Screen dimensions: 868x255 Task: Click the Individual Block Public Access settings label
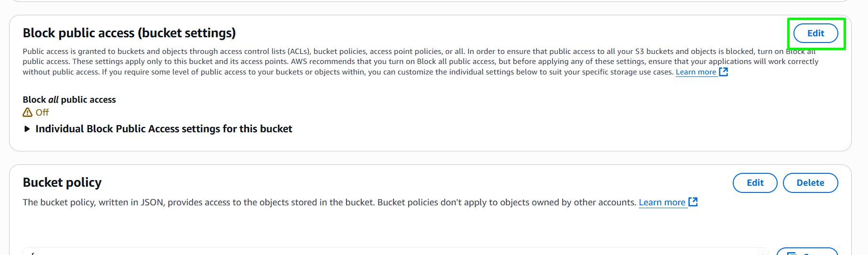163,129
